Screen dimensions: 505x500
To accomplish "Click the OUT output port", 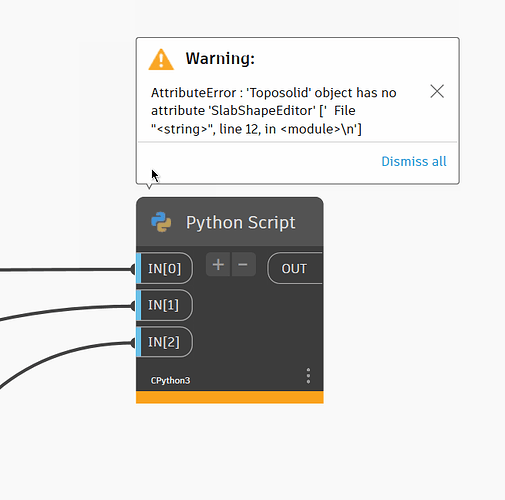I will (x=295, y=268).
